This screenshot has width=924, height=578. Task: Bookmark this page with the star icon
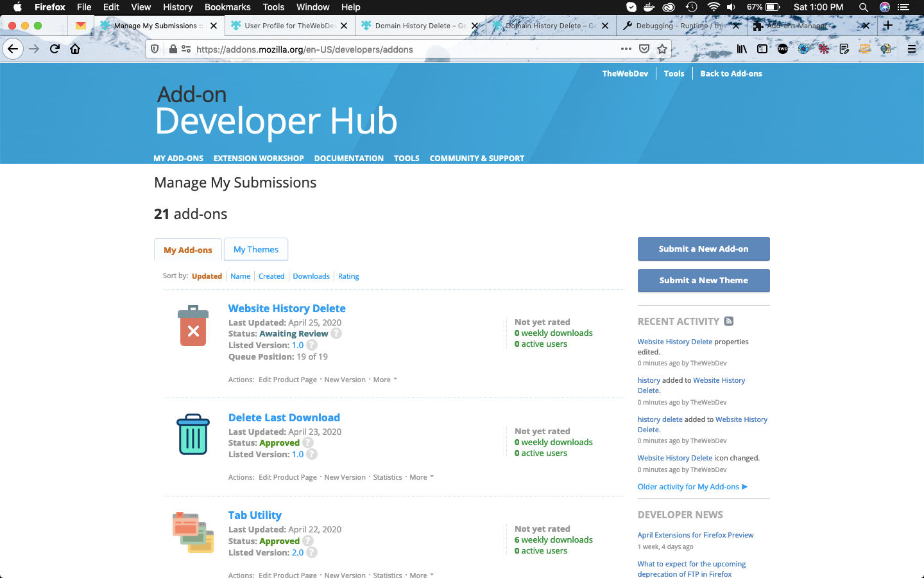(662, 49)
